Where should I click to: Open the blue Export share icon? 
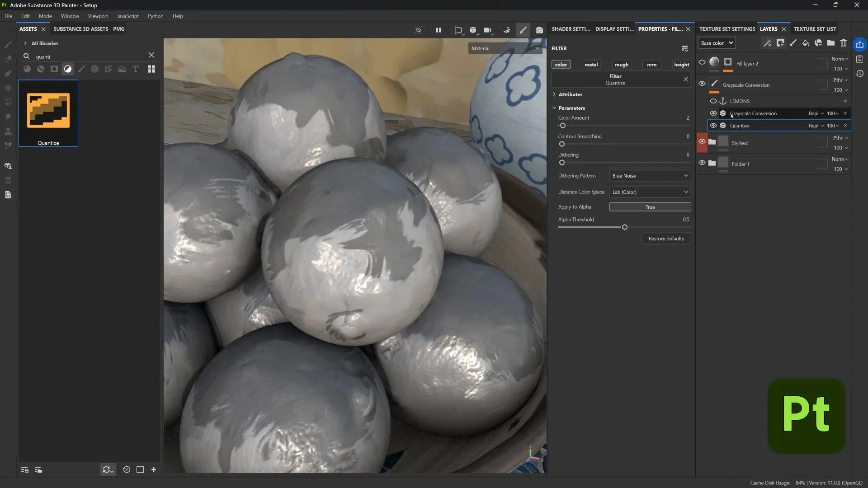[x=860, y=44]
